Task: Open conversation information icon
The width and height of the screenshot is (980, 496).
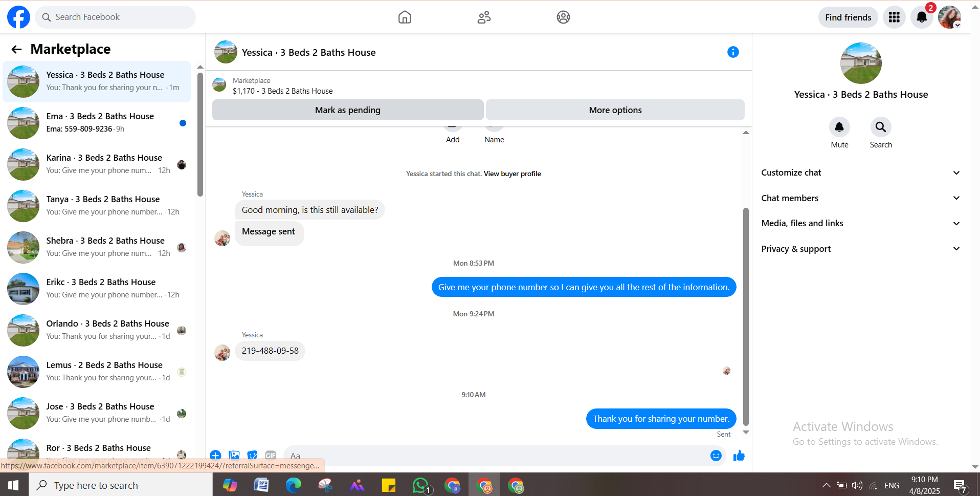Action: [x=733, y=52]
